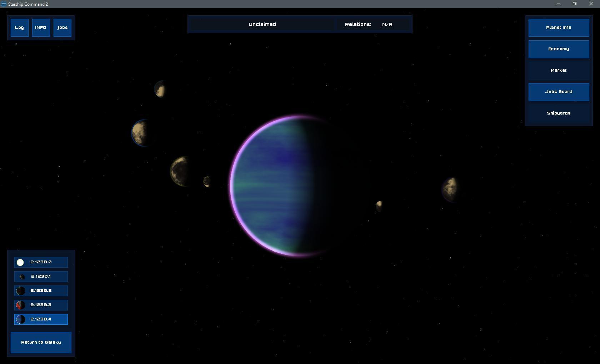Close the Starship Command 2 window
Image resolution: width=600 pixels, height=364 pixels.
coord(591,4)
